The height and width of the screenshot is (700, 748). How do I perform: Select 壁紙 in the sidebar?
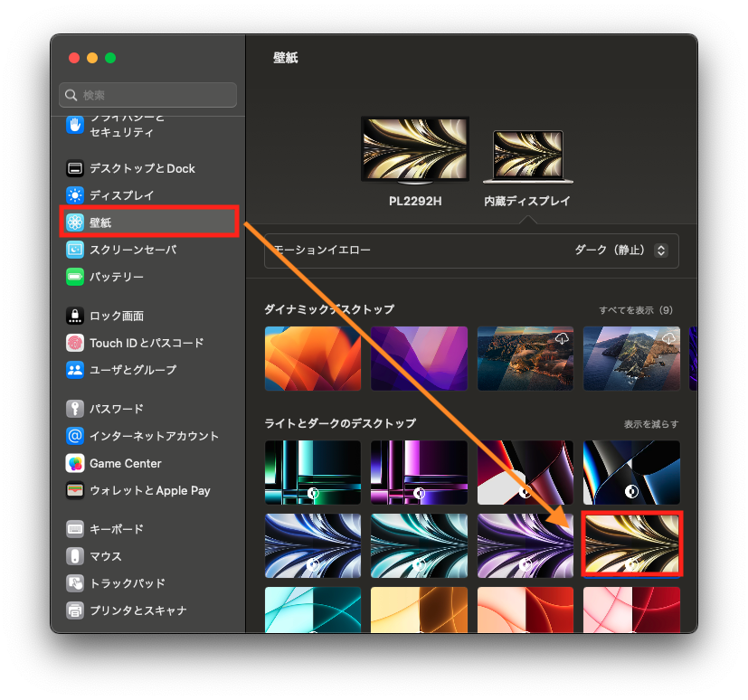click(149, 222)
